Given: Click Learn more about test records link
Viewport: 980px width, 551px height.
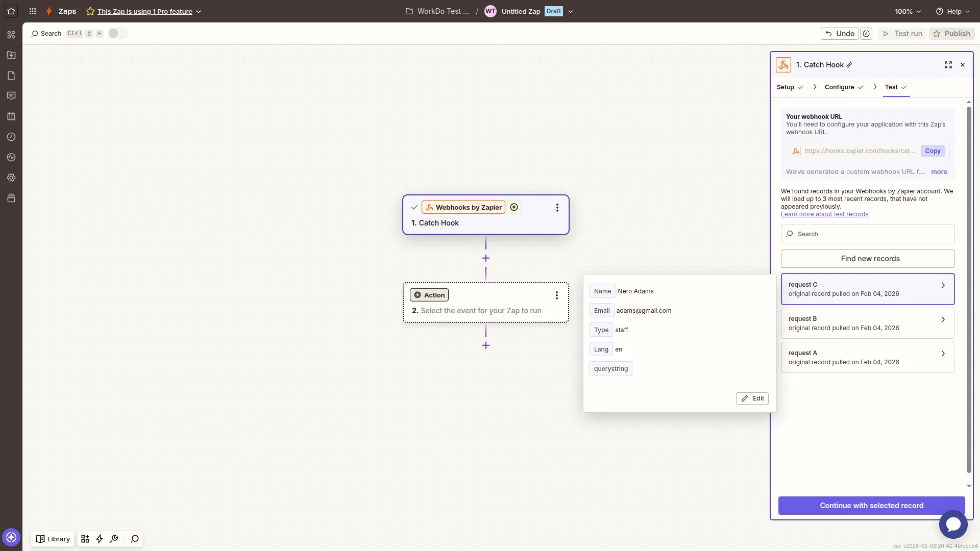Looking at the screenshot, I should coord(825,214).
